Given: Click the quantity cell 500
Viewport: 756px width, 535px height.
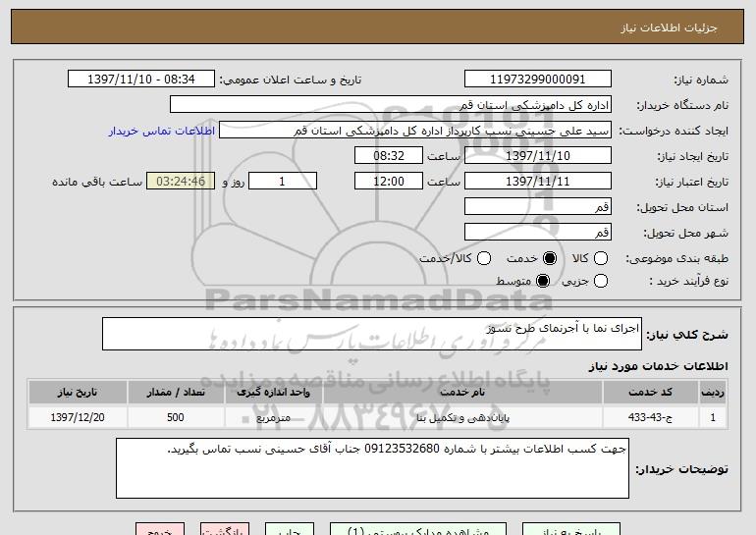Looking at the screenshot, I should click(176, 417).
